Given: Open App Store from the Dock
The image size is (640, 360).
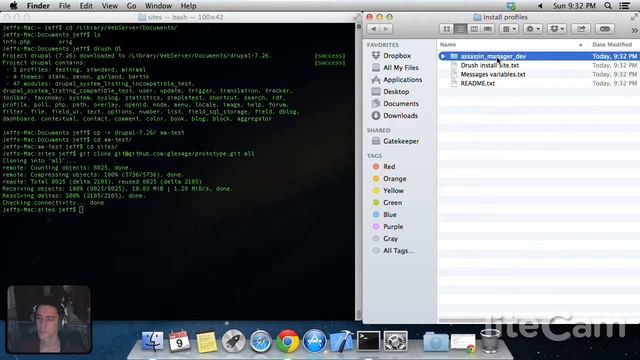Looking at the screenshot, I should [314, 341].
